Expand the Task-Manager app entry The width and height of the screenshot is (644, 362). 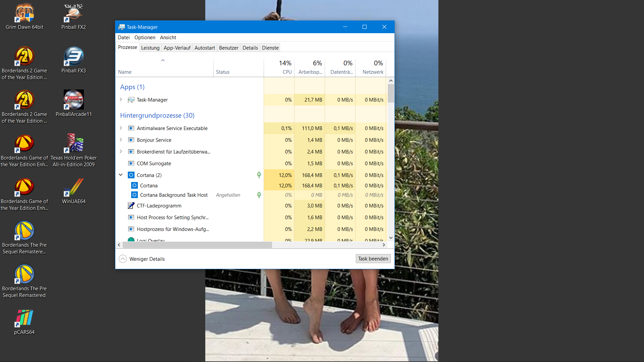pos(121,100)
